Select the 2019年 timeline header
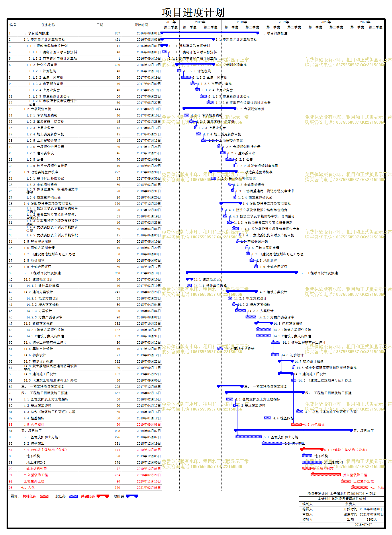392x535 pixels. [x=284, y=22]
